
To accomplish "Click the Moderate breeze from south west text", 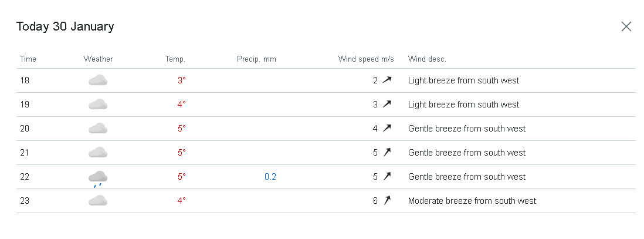I will point(472,201).
